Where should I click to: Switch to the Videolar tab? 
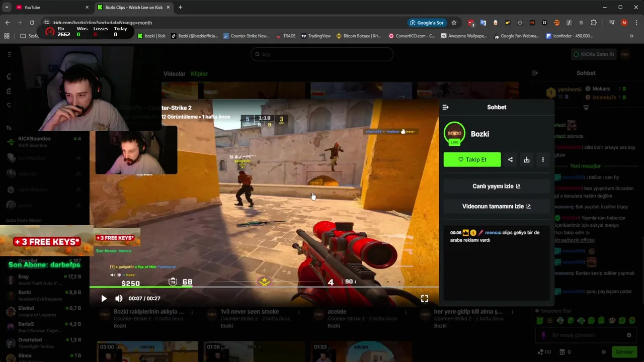click(x=174, y=74)
